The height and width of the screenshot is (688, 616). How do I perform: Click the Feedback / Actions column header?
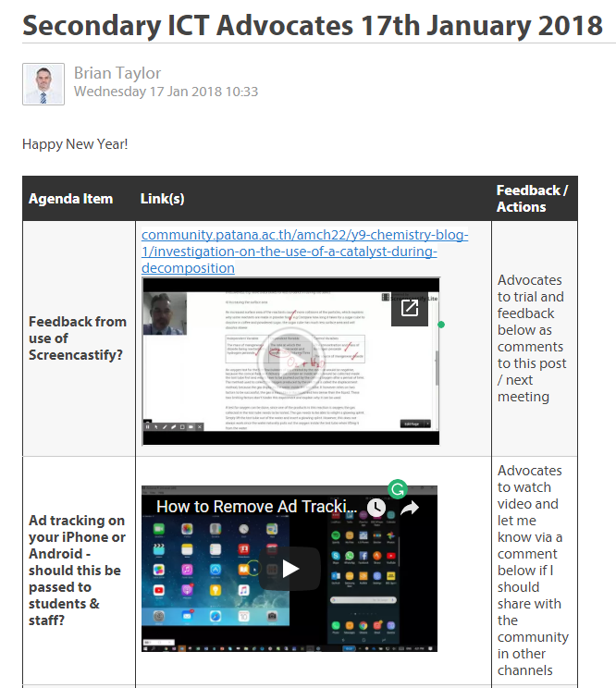point(532,198)
